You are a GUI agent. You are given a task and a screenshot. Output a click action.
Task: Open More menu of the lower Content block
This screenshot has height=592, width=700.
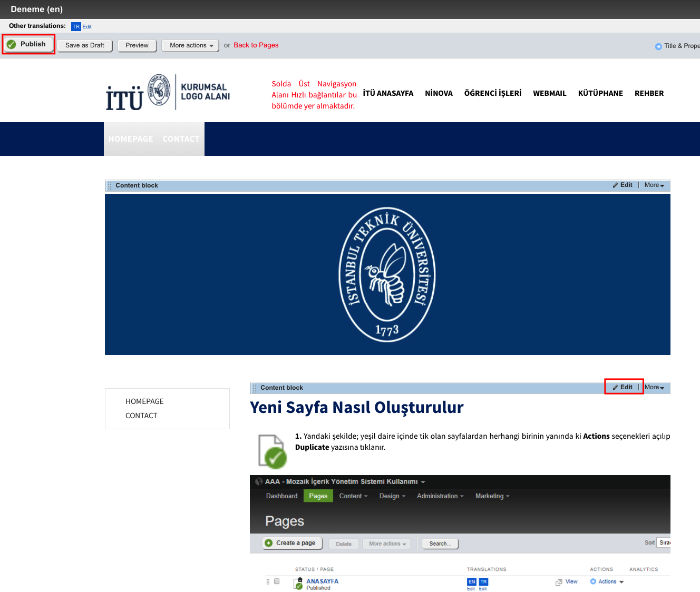(x=654, y=388)
